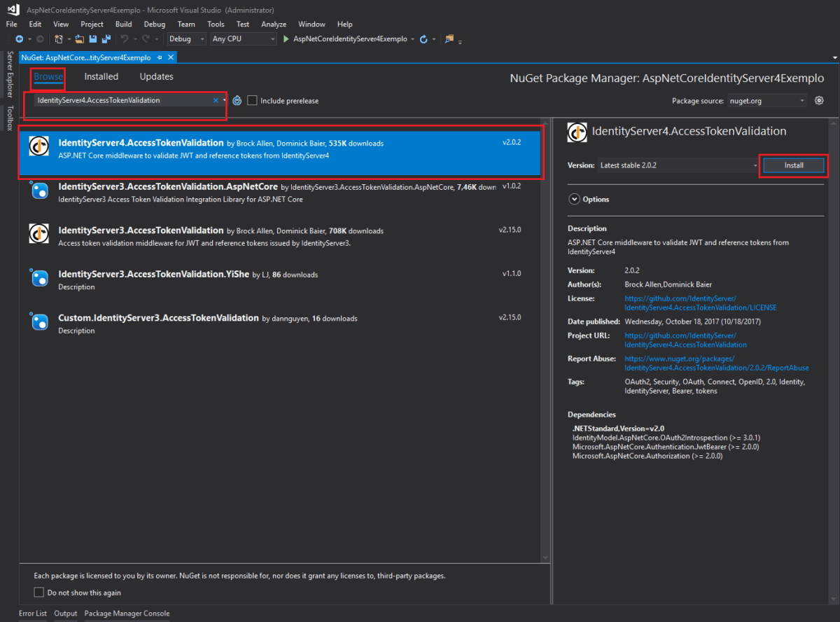840x622 pixels.
Task: Clear the package search text
Action: (x=216, y=100)
